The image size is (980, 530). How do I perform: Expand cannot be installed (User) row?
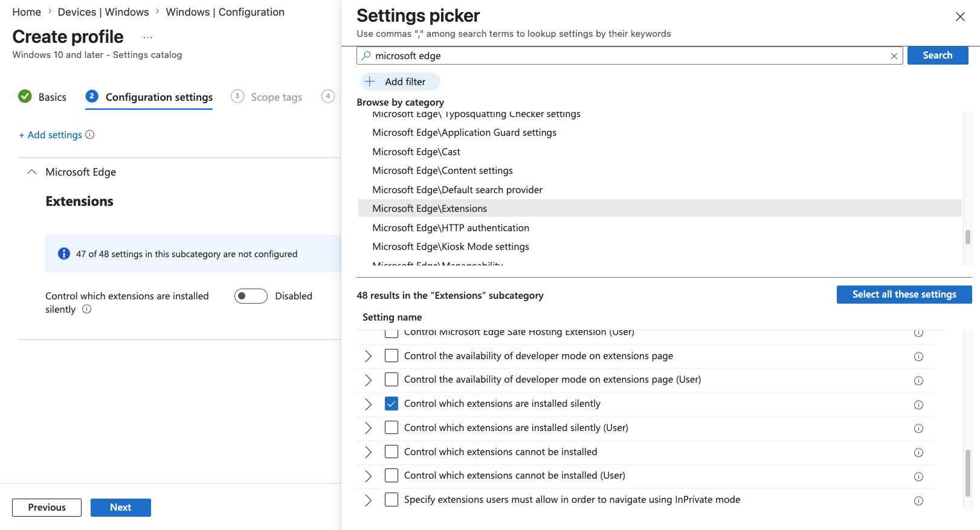(x=368, y=476)
